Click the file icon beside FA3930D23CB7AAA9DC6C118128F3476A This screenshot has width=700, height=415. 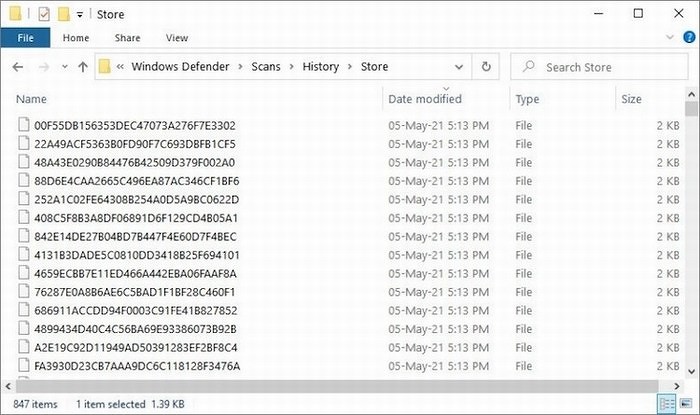(23, 365)
